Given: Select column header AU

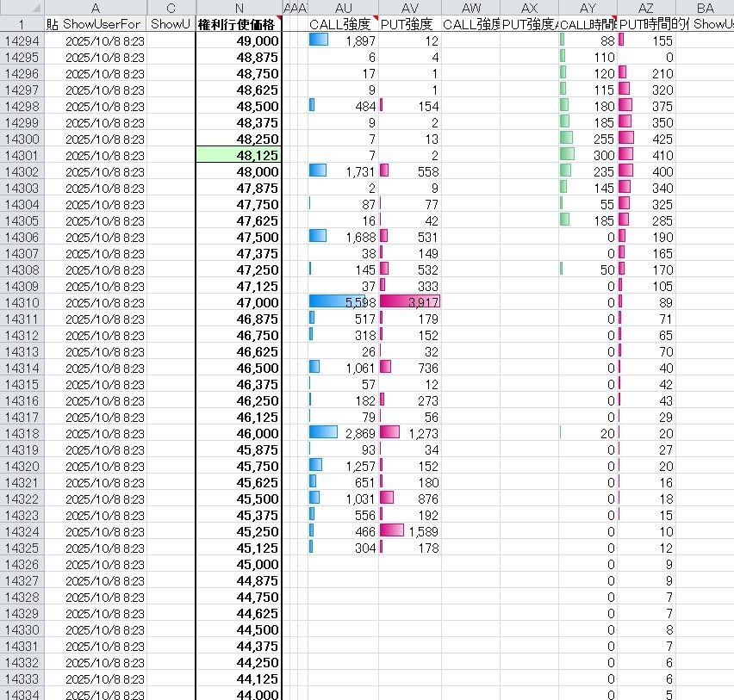Looking at the screenshot, I should 343,8.
